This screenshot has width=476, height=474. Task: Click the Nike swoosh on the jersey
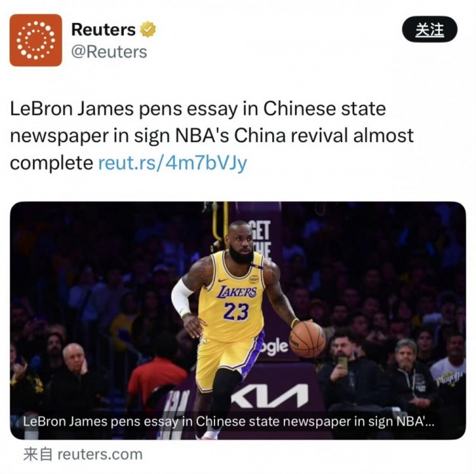pos(223,280)
